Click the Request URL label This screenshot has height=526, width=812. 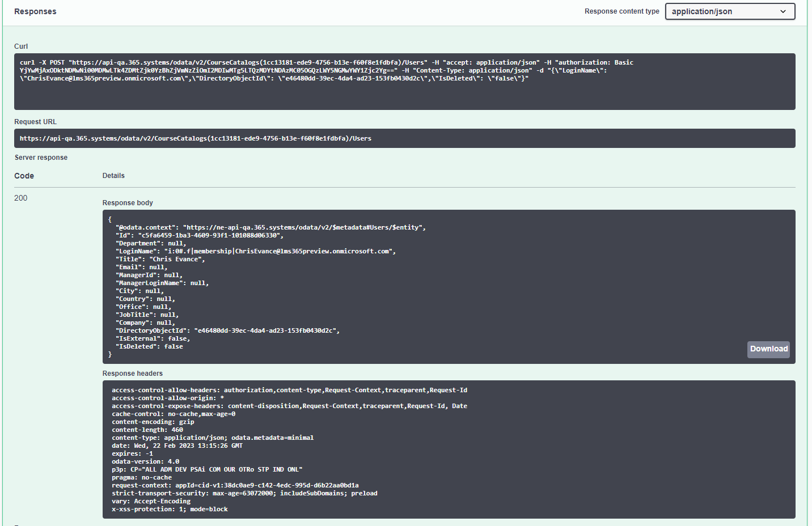[x=35, y=122]
